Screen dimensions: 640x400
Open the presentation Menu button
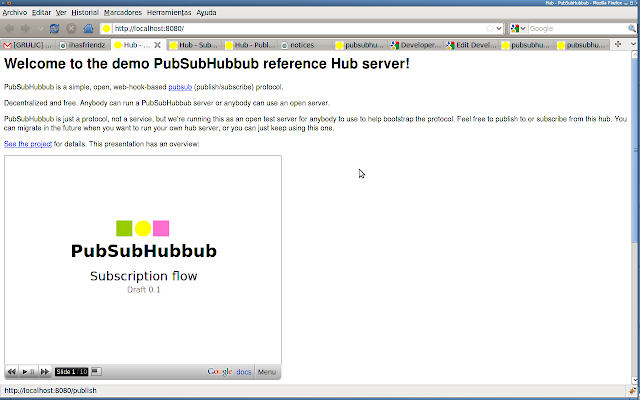pos(267,372)
